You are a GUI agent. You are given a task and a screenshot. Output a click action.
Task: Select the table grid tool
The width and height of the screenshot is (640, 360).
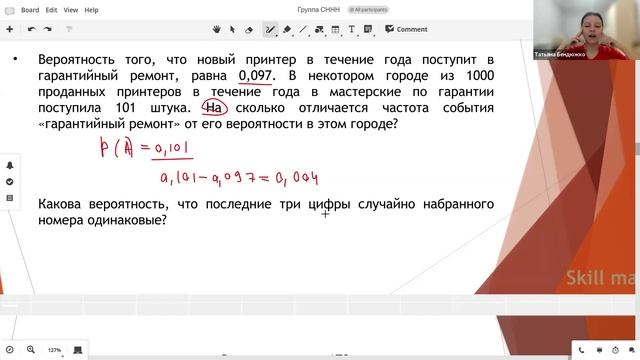pyautogui.click(x=335, y=29)
